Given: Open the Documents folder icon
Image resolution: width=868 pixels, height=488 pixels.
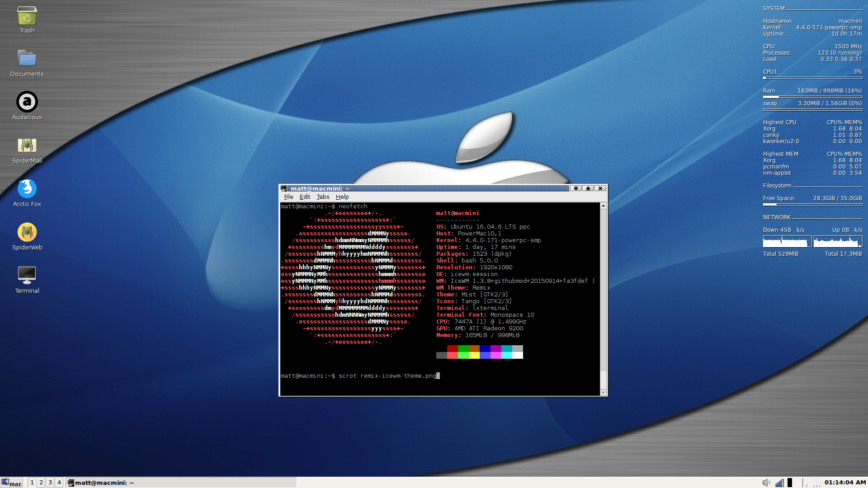Looking at the screenshot, I should coord(27,59).
